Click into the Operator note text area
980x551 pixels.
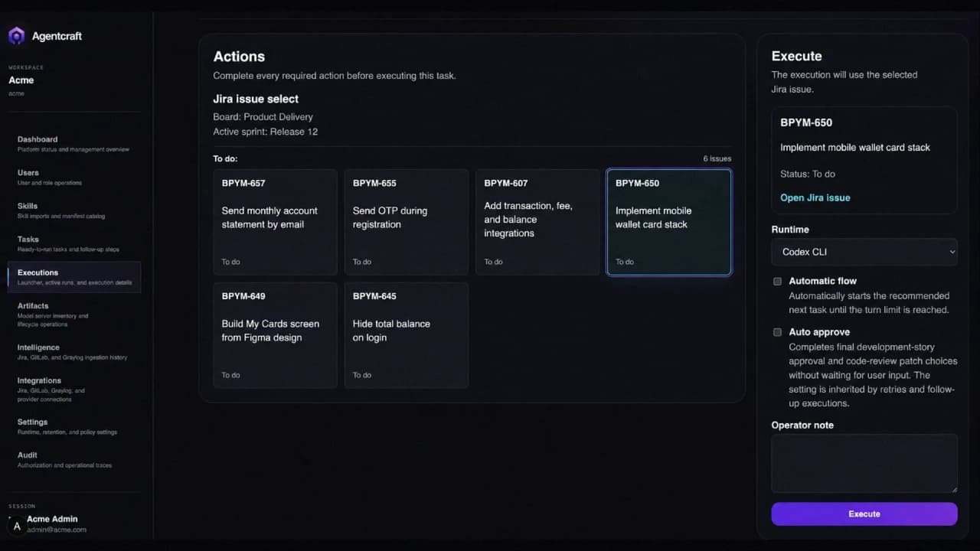(864, 463)
